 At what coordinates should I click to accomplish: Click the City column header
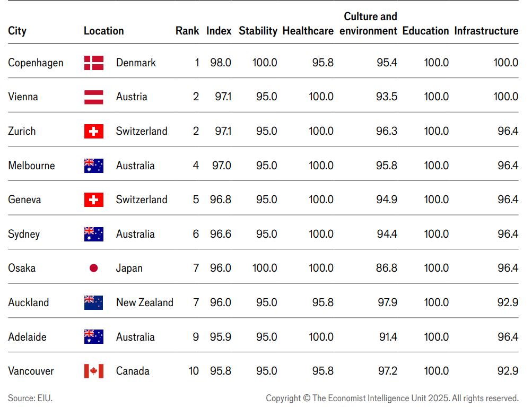point(17,31)
